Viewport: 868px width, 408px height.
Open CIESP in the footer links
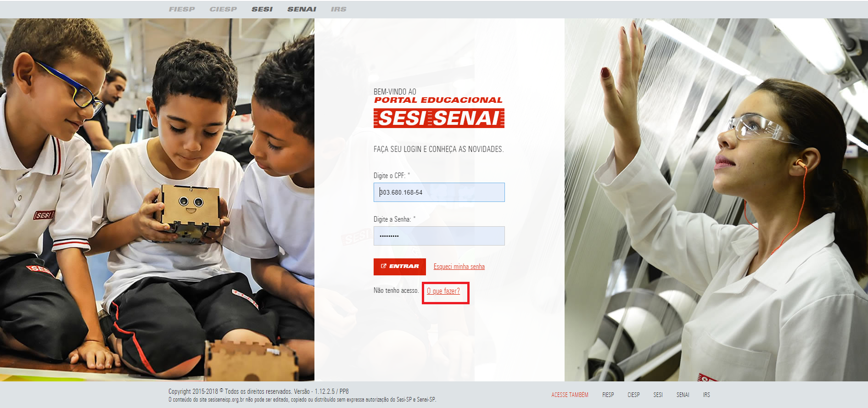633,395
